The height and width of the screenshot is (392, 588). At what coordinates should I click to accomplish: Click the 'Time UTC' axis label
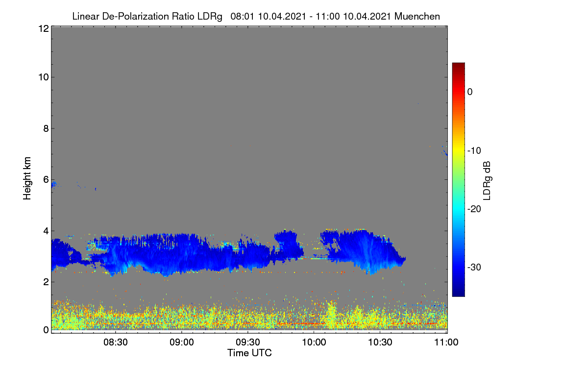[249, 353]
